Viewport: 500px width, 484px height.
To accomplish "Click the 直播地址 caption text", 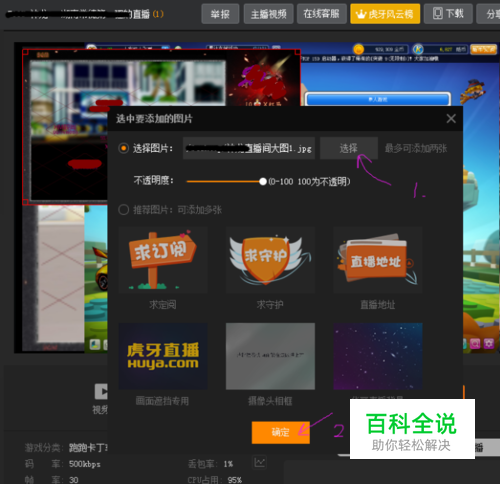I will click(x=378, y=304).
